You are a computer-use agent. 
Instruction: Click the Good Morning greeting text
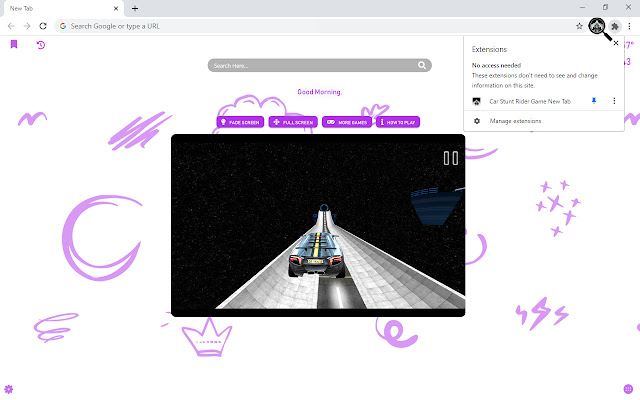pos(319,92)
